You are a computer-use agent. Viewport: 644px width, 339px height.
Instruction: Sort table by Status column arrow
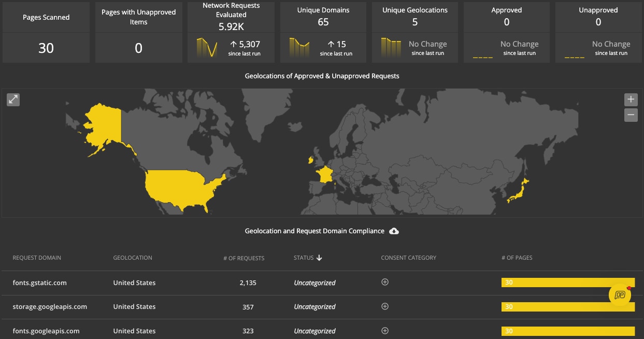coord(319,258)
